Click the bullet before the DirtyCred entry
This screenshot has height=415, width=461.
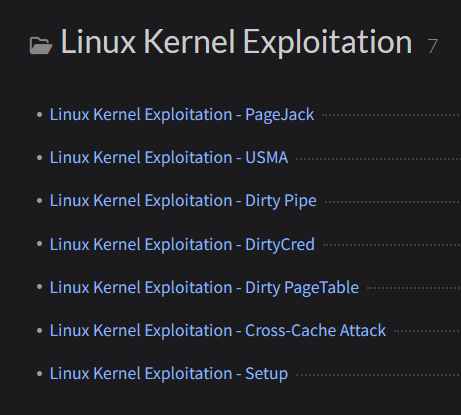(39, 244)
